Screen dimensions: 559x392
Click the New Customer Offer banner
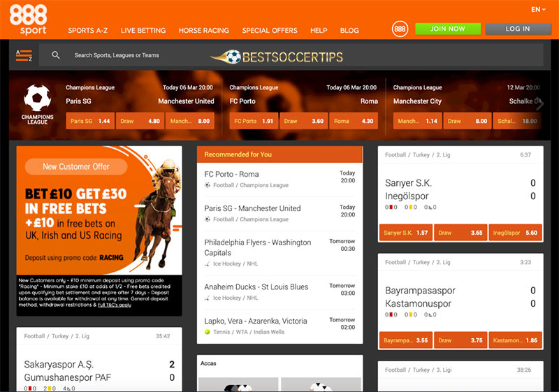99,210
